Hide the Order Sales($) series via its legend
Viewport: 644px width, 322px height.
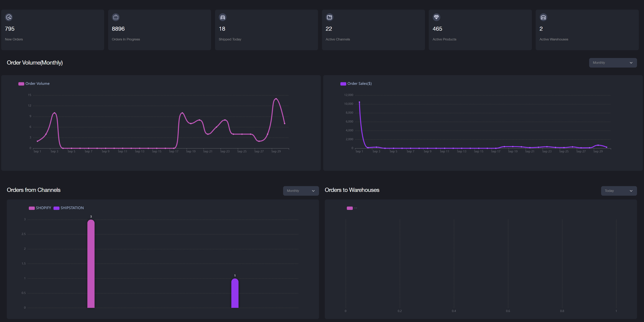point(356,83)
